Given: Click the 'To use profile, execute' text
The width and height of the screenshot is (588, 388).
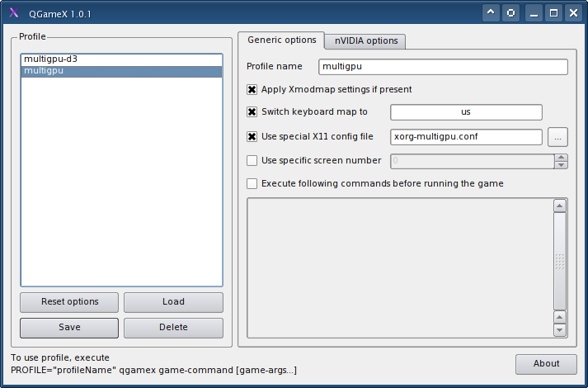Looking at the screenshot, I should click(x=60, y=357).
